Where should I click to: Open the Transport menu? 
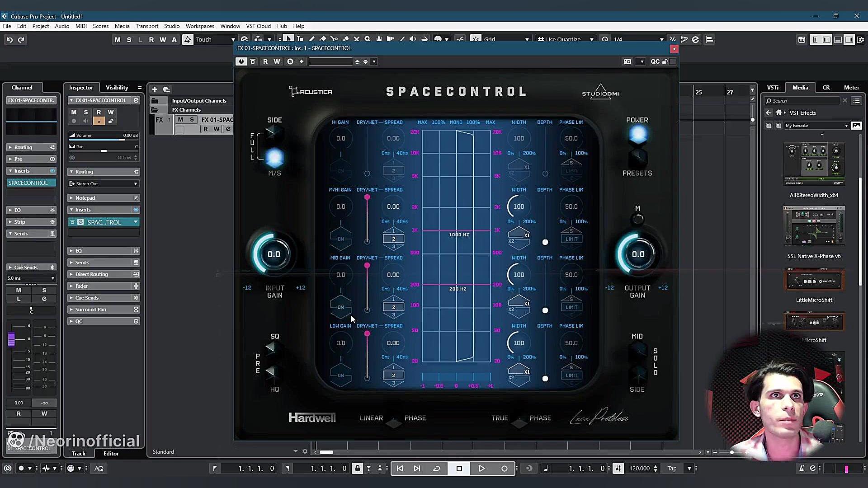(x=147, y=26)
